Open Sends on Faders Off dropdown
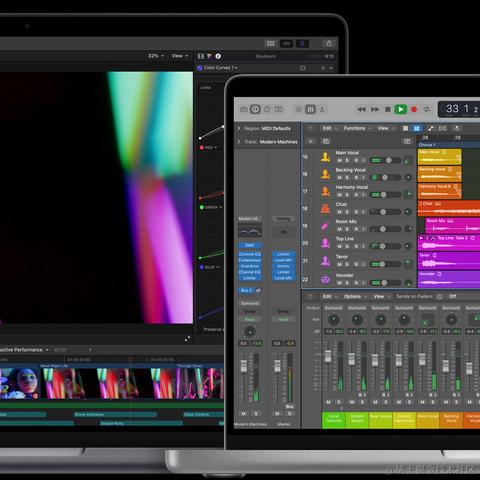 (x=452, y=296)
